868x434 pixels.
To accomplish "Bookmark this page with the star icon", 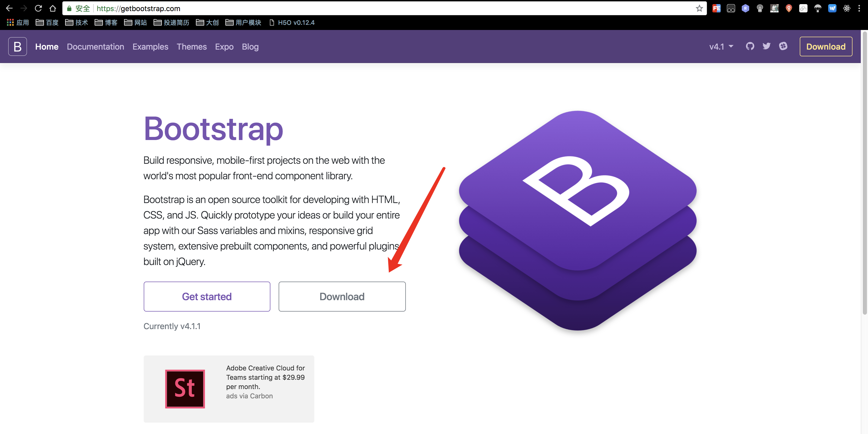I will point(699,9).
